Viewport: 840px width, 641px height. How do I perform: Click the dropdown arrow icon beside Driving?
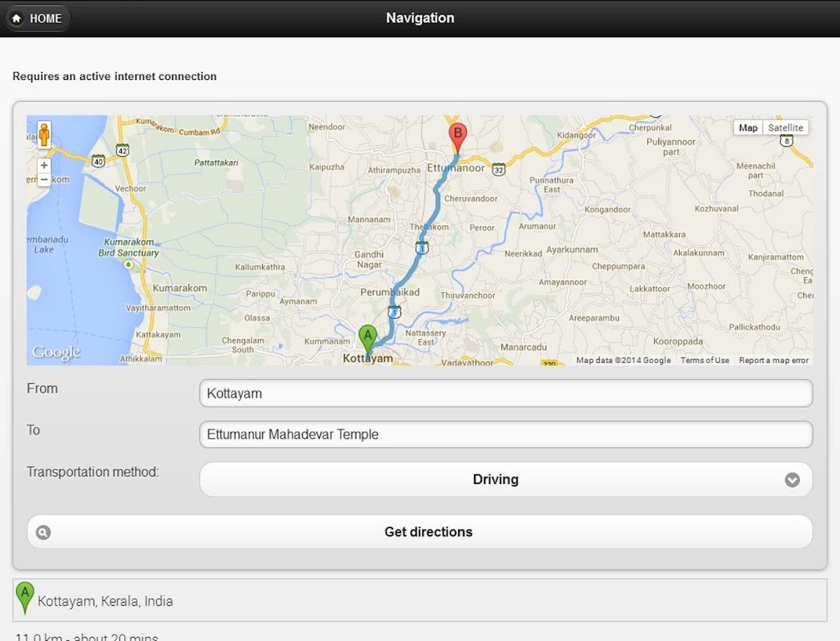click(792, 480)
